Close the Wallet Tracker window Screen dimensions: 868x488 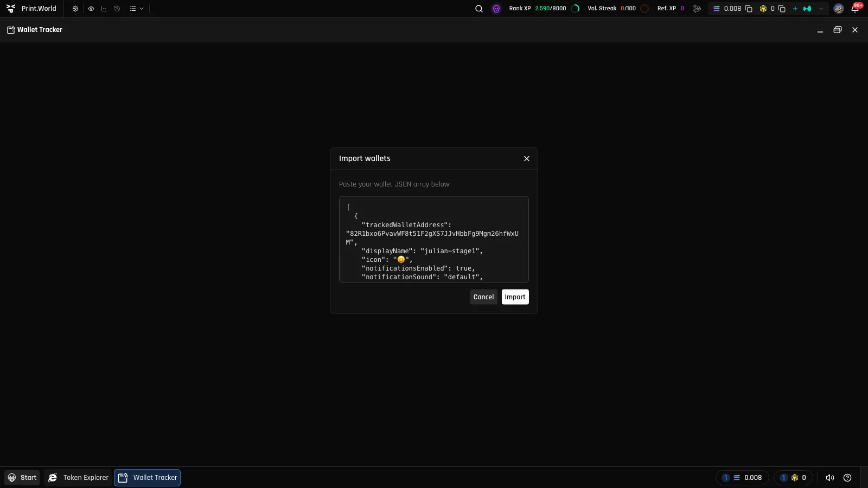point(855,30)
